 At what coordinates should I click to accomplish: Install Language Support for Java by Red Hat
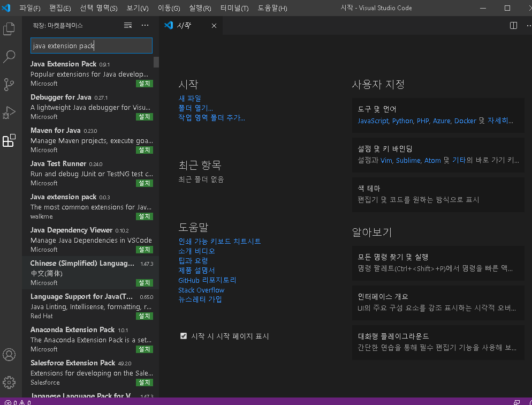[x=144, y=316]
